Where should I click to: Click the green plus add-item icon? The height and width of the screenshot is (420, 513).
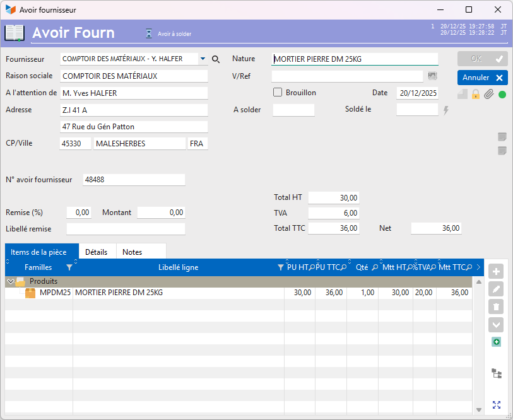tap(497, 342)
